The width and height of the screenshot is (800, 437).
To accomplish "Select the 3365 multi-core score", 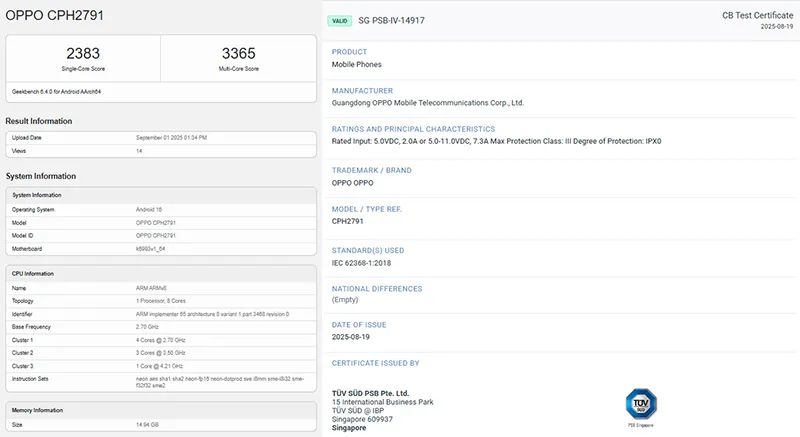I will pos(238,53).
